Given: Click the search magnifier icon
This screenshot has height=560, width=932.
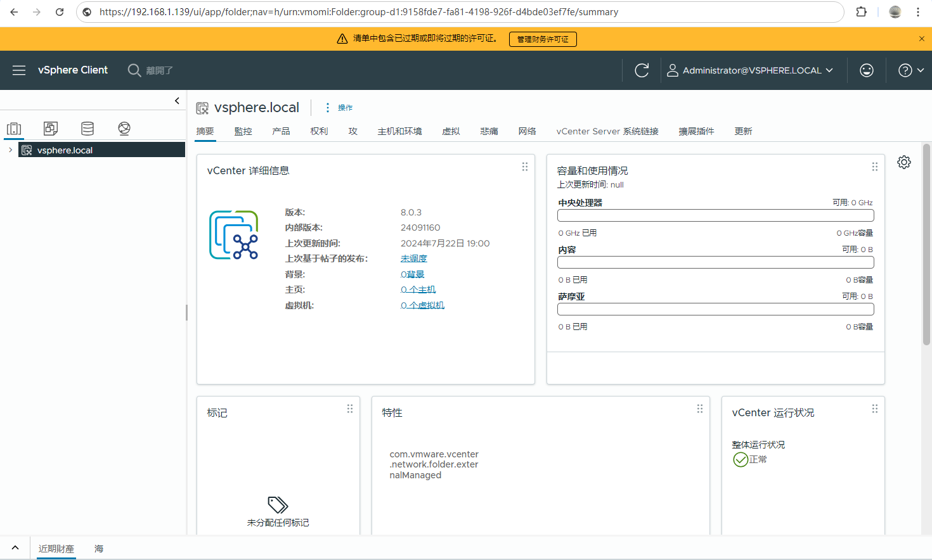Looking at the screenshot, I should [134, 70].
